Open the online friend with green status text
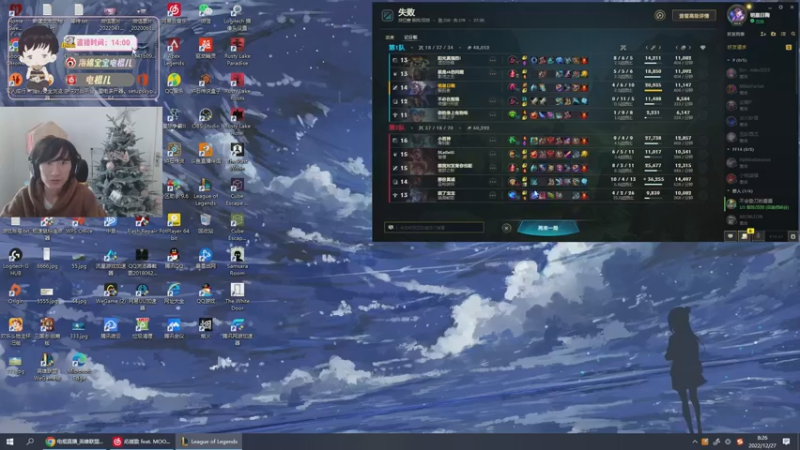Viewport: 800px width, 450px height. pyautogui.click(x=759, y=204)
